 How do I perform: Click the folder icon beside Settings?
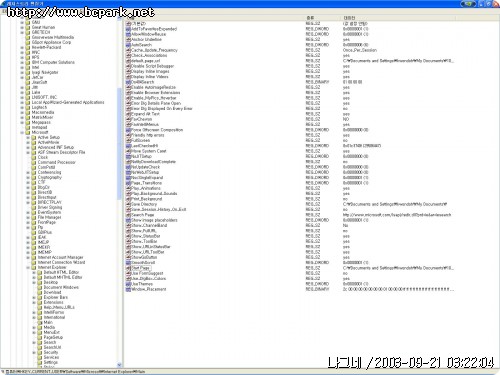[40, 362]
